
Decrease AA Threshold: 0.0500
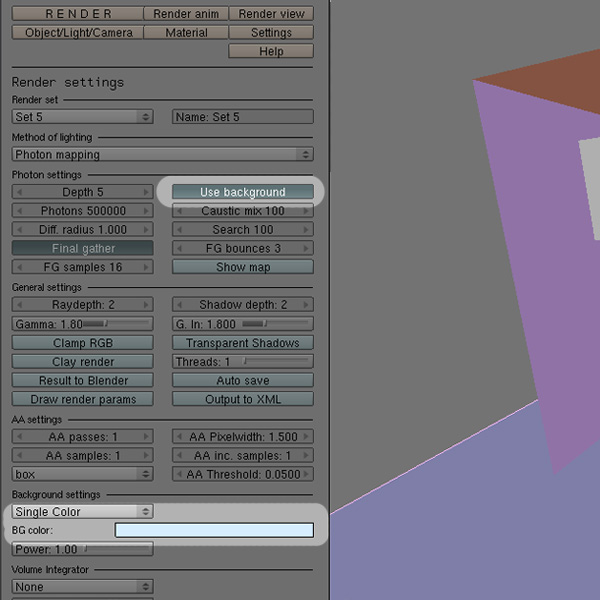point(179,474)
